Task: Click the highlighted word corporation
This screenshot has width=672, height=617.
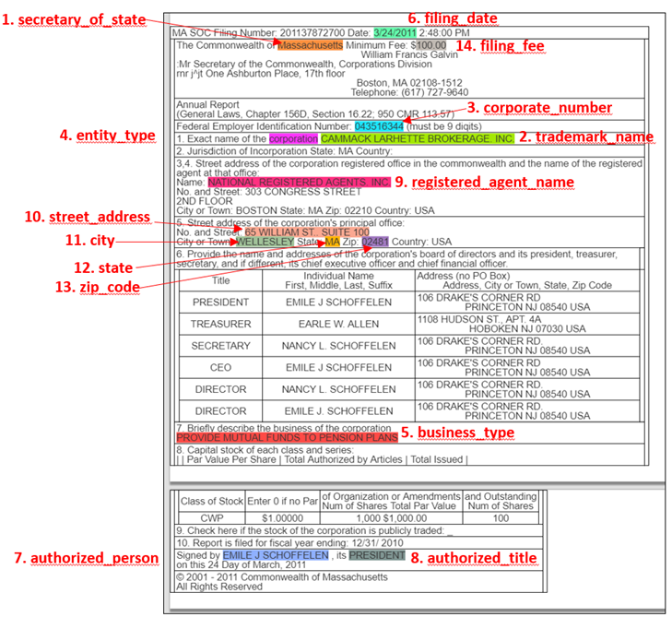Action: pyautogui.click(x=293, y=138)
